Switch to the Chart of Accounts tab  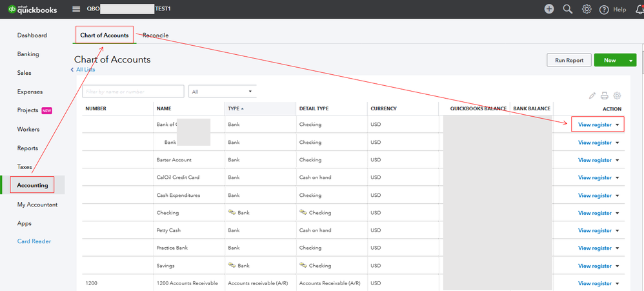coord(105,35)
